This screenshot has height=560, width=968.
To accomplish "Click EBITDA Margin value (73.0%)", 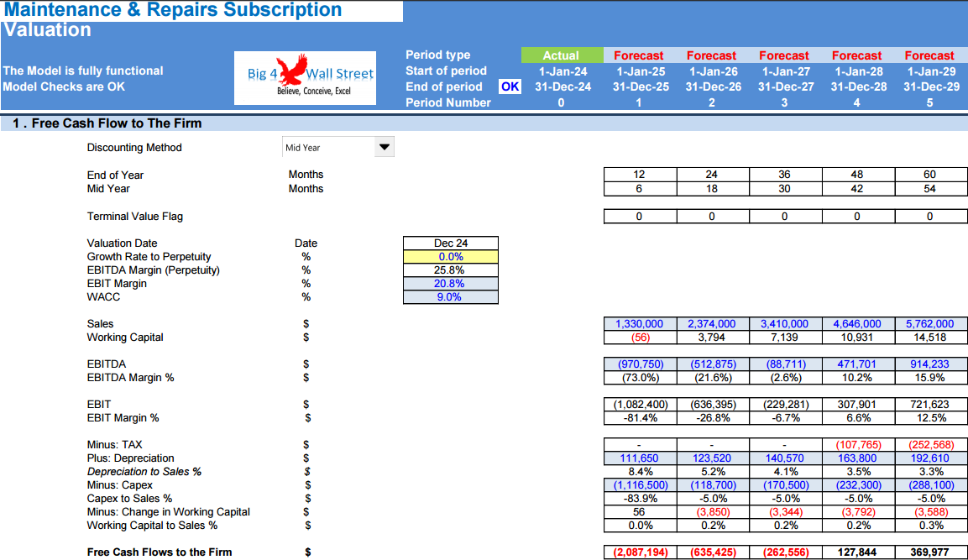I will tap(641, 377).
